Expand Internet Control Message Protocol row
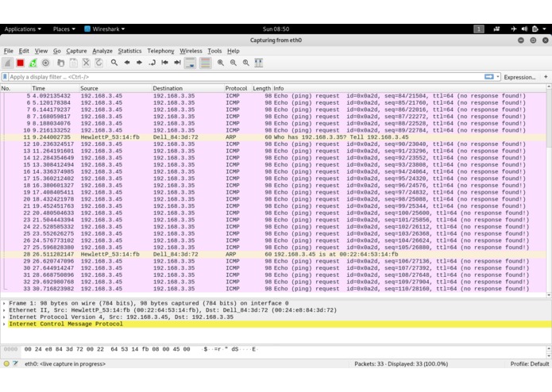The image size is (552, 392). tap(4, 324)
